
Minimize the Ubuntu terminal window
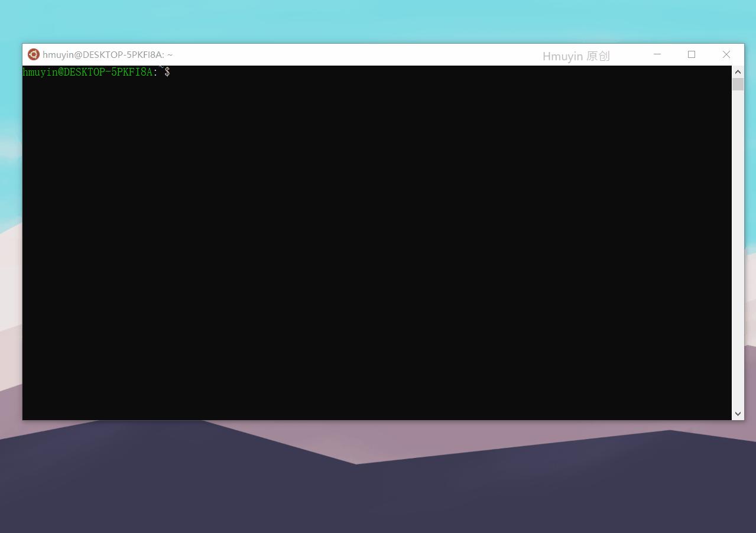[657, 54]
